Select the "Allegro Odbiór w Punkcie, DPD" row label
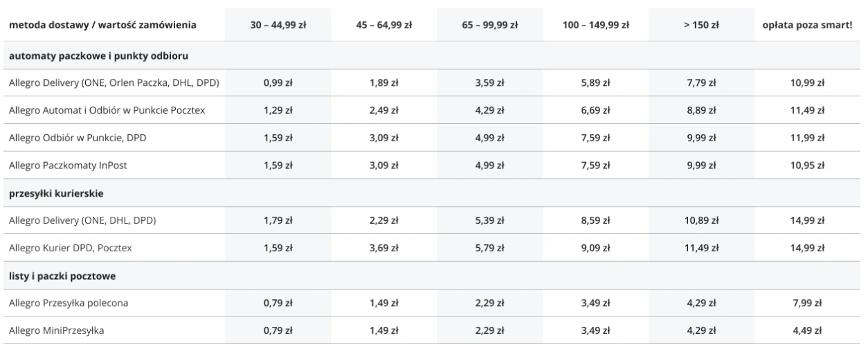868x349 pixels. click(78, 138)
